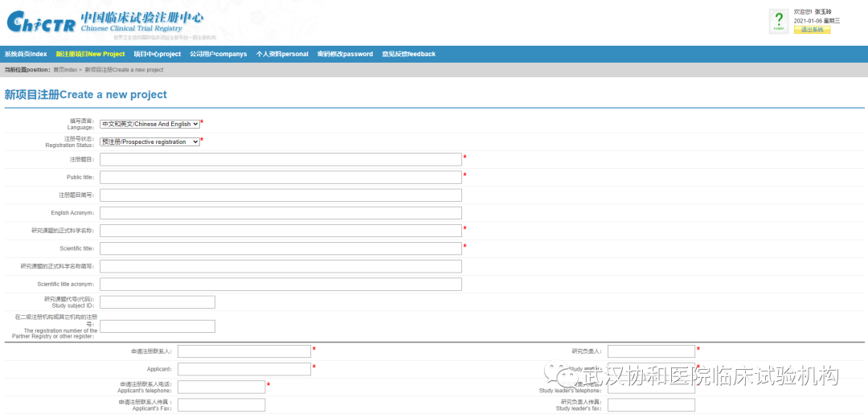Go to 项目中心 project menu

[157, 54]
